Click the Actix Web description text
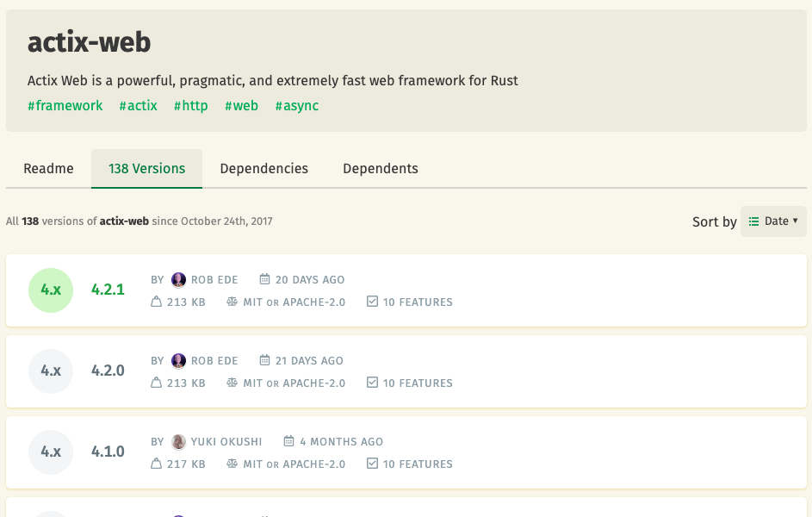Image resolution: width=812 pixels, height=517 pixels. [x=272, y=81]
